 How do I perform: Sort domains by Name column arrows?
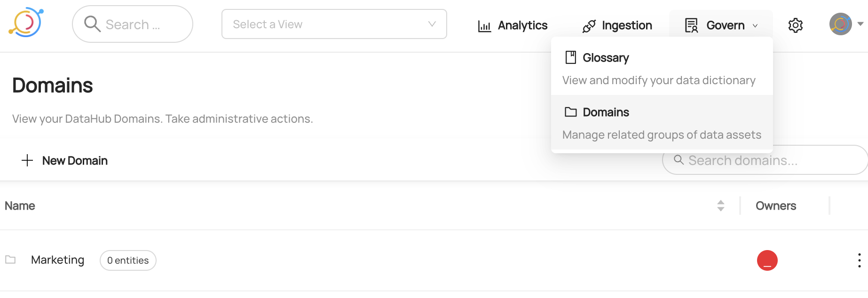[x=720, y=206]
